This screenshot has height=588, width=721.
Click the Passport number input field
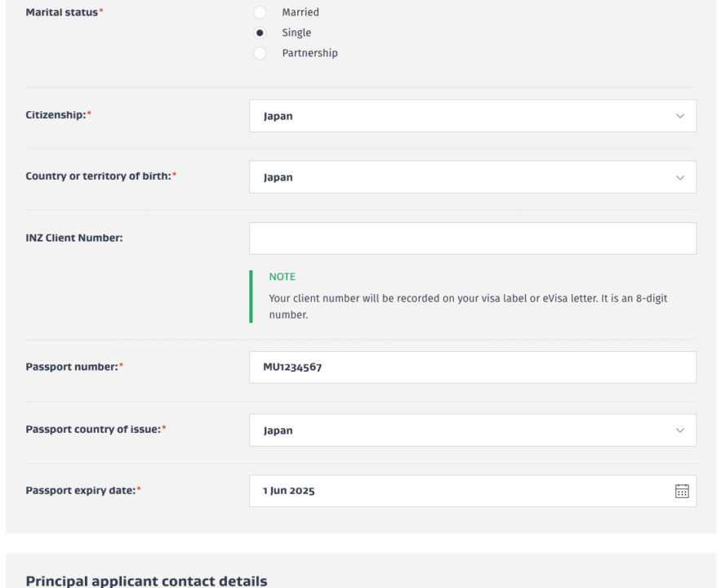pos(472,367)
